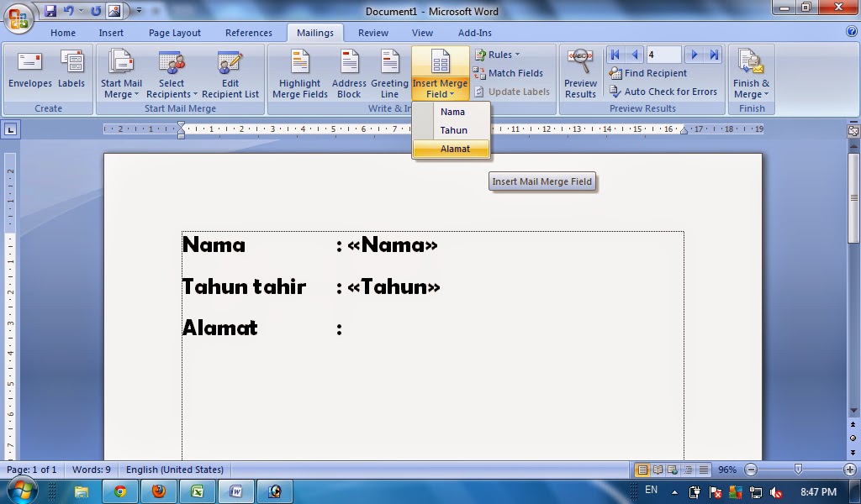Open the Rules dropdown
The image size is (861, 504).
(x=501, y=54)
